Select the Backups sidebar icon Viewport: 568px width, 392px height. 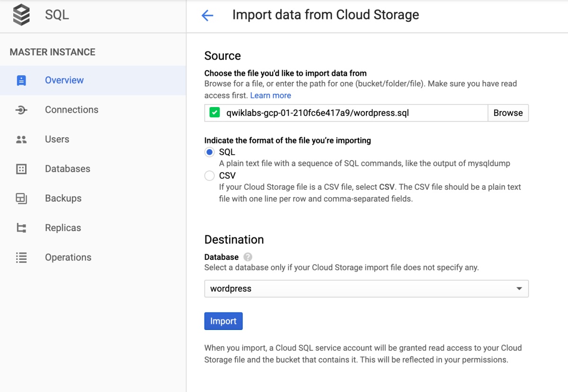(20, 198)
